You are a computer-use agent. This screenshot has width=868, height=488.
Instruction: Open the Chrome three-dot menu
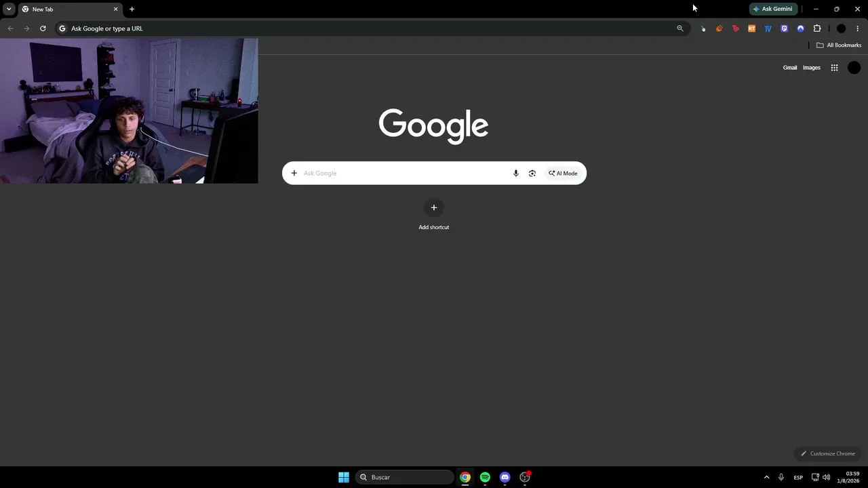(x=858, y=28)
